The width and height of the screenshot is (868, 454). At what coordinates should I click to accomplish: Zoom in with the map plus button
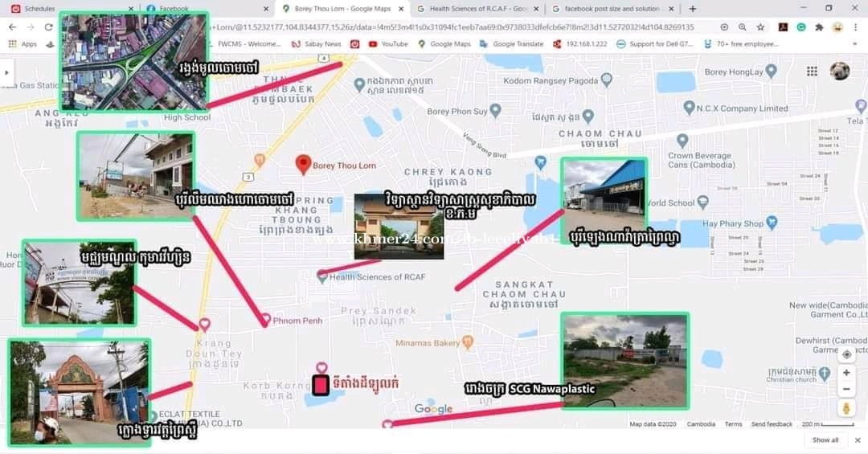(x=846, y=374)
